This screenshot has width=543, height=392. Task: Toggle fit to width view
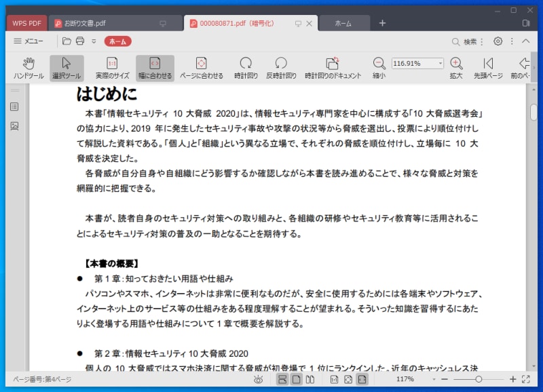[155, 68]
